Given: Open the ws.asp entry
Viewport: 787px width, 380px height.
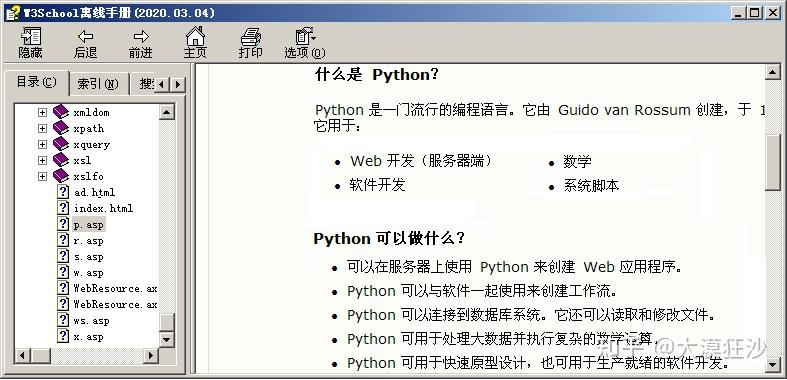Looking at the screenshot, I should (91, 321).
